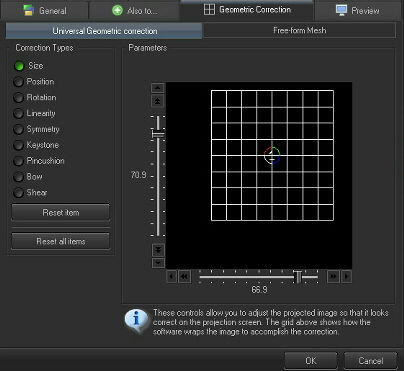This screenshot has height=371, width=404.
Task: Click the vertical value 70.9
Action: pos(138,175)
